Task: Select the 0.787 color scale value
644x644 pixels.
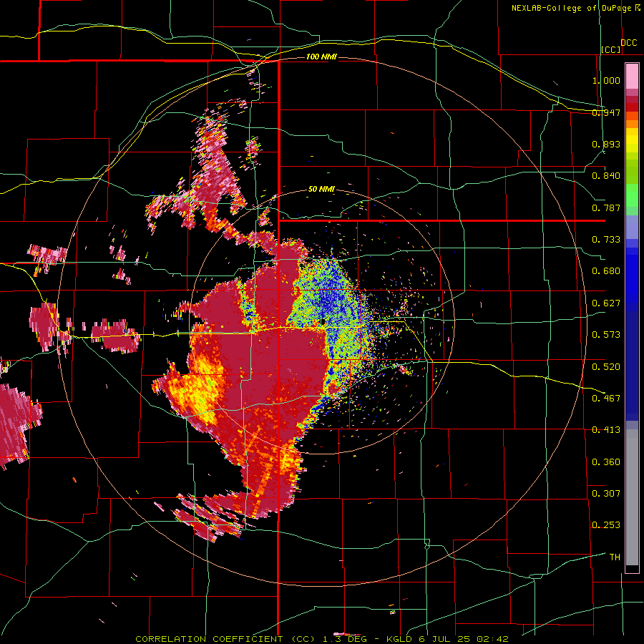Action: pyautogui.click(x=606, y=208)
